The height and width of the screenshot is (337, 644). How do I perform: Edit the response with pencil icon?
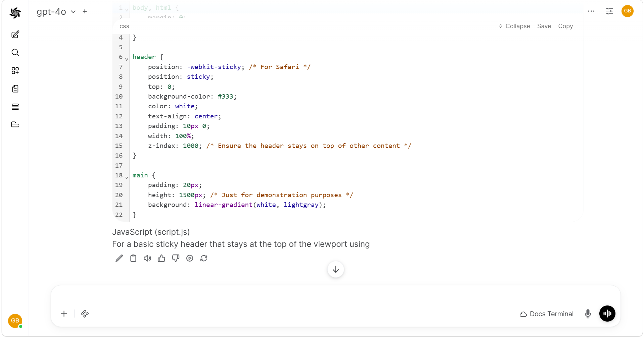click(119, 258)
